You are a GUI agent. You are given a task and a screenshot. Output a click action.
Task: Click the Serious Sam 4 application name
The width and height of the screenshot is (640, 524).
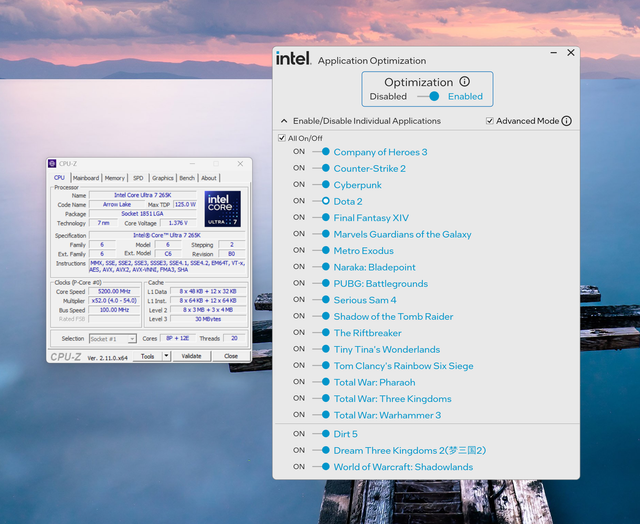point(364,300)
